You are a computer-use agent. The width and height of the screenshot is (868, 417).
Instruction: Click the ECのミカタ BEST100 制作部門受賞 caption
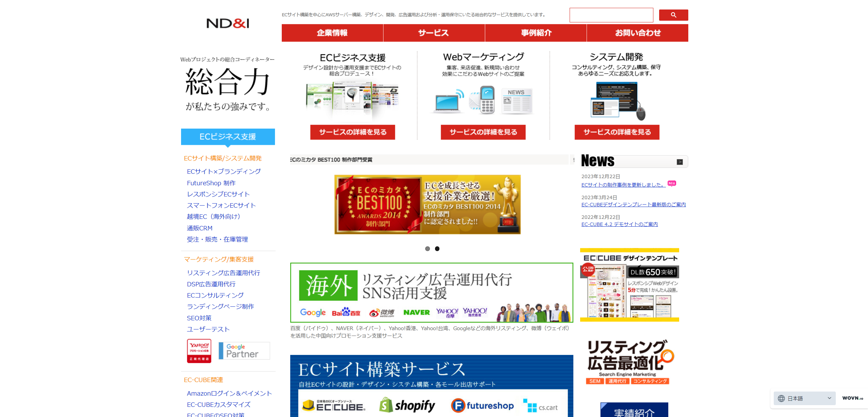pyautogui.click(x=331, y=160)
